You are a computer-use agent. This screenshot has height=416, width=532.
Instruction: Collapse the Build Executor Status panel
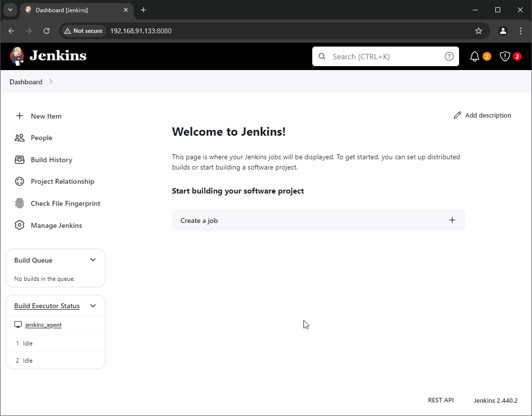93,305
